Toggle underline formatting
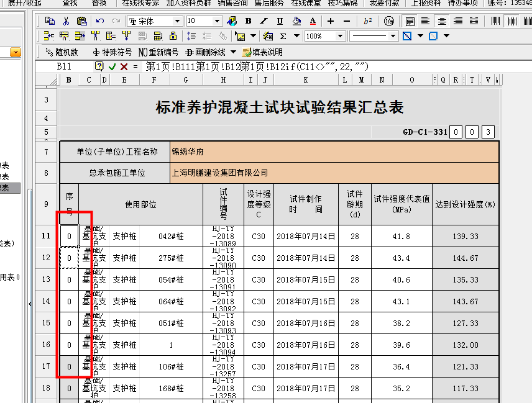The image size is (532, 403). (x=280, y=21)
